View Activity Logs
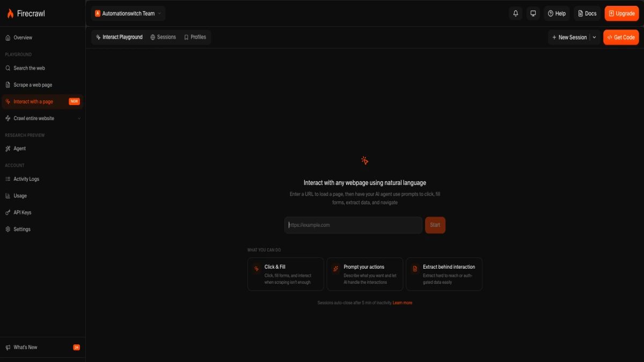Viewport: 644px width, 362px height. [26, 179]
